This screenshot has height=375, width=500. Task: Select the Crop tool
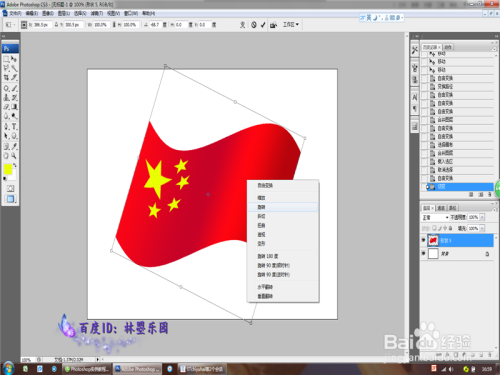pos(6,77)
